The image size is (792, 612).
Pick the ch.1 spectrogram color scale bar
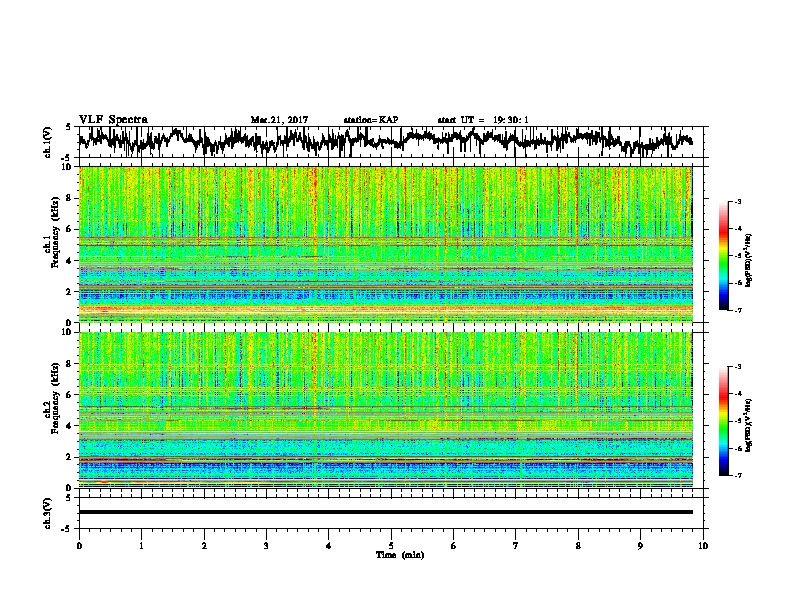(x=723, y=256)
